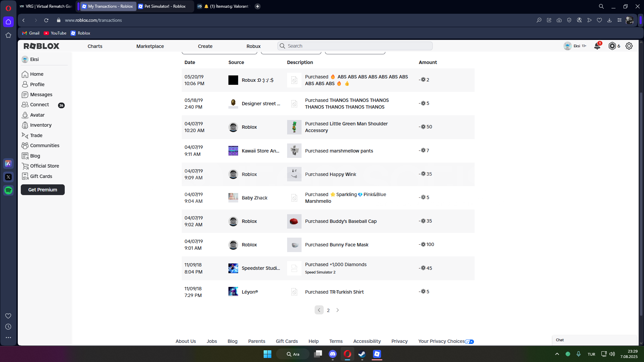
Task: Open Opera history clock icon
Action: [8, 327]
